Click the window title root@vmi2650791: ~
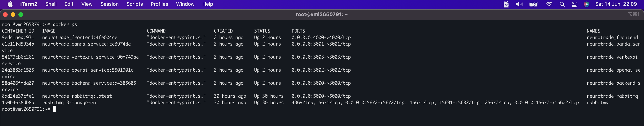The height and width of the screenshot is (126, 644). 322,15
